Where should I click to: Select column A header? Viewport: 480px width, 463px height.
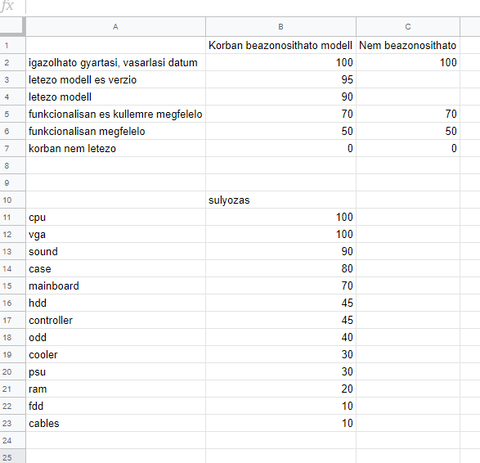click(115, 27)
